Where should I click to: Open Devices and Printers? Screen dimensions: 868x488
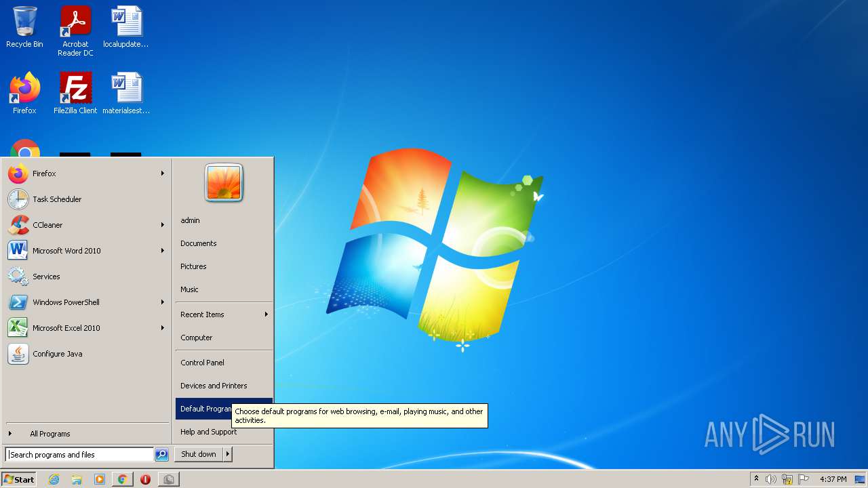pos(224,386)
